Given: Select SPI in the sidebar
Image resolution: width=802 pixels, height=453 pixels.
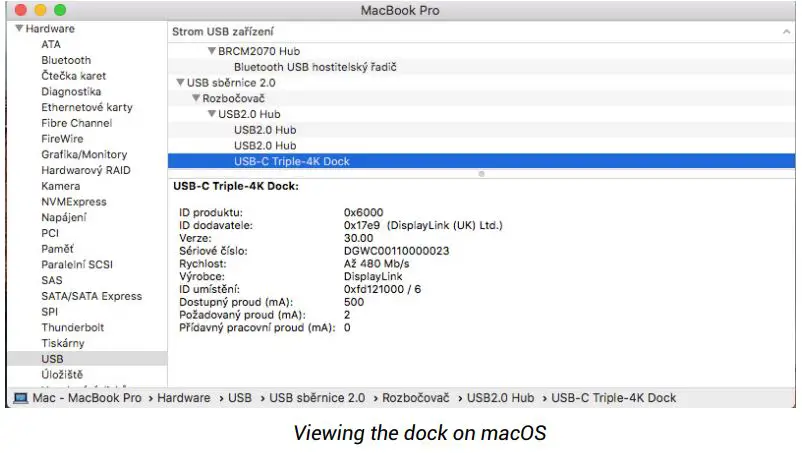Looking at the screenshot, I should (x=50, y=312).
